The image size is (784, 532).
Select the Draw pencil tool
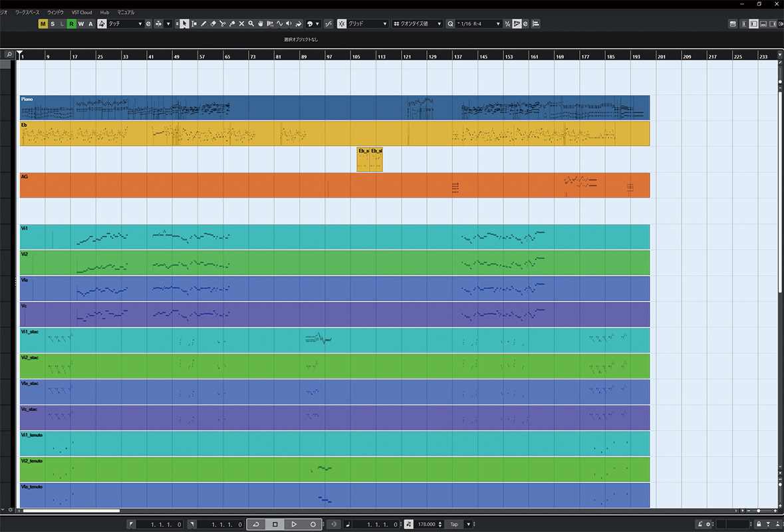point(203,24)
